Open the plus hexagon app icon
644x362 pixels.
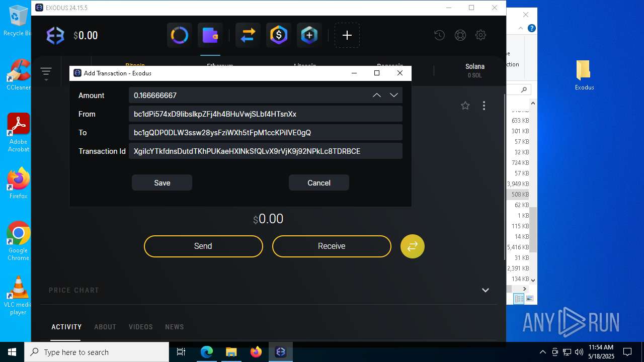click(x=309, y=35)
